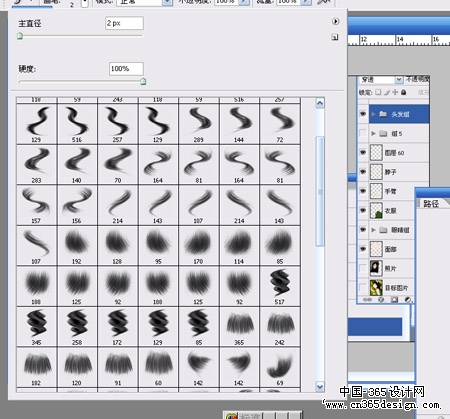
Task: Select the brush preset labeled 157
Action: click(x=36, y=205)
